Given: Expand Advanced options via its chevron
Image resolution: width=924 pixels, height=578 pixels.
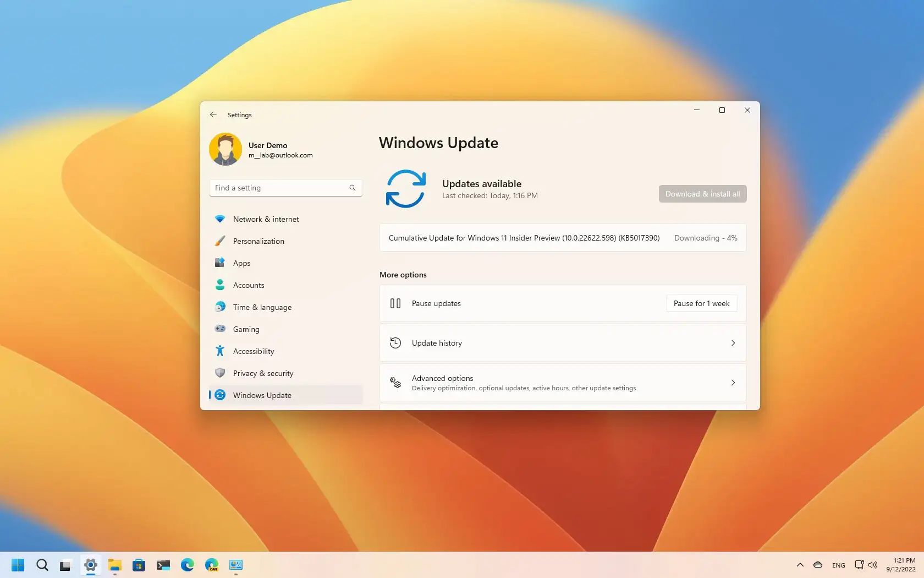Looking at the screenshot, I should pyautogui.click(x=733, y=383).
